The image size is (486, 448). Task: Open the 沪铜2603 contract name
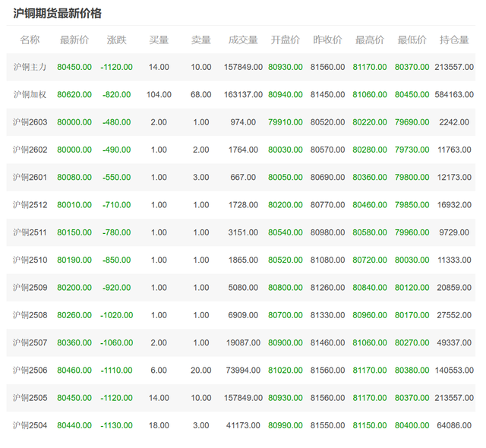pyautogui.click(x=30, y=122)
